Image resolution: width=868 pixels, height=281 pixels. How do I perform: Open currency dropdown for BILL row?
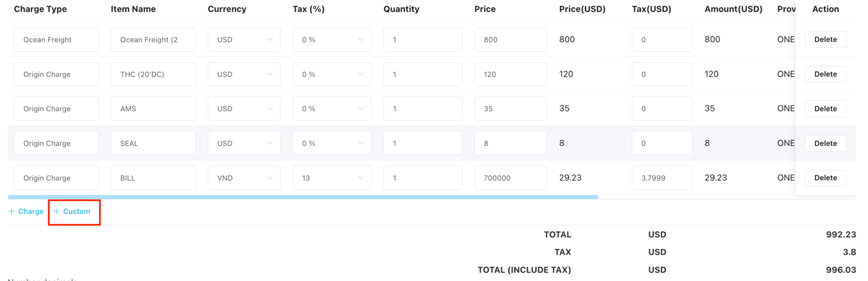[x=244, y=178]
